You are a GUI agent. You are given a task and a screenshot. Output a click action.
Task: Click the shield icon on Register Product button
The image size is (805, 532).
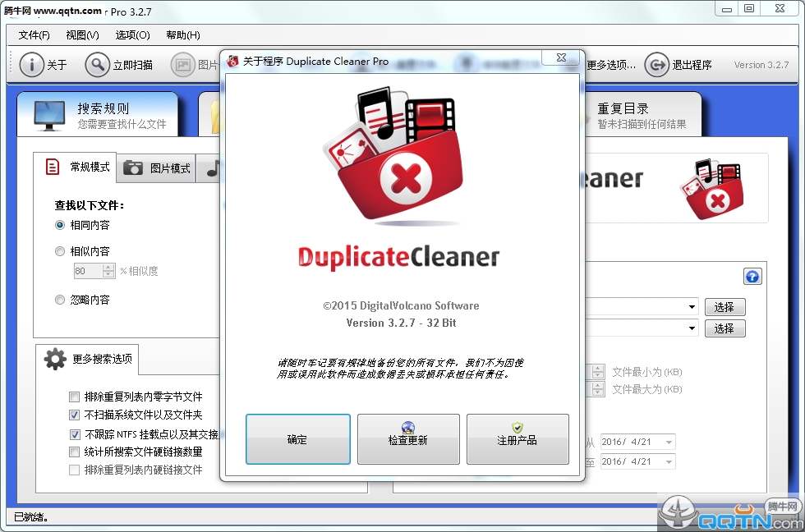pyautogui.click(x=517, y=428)
